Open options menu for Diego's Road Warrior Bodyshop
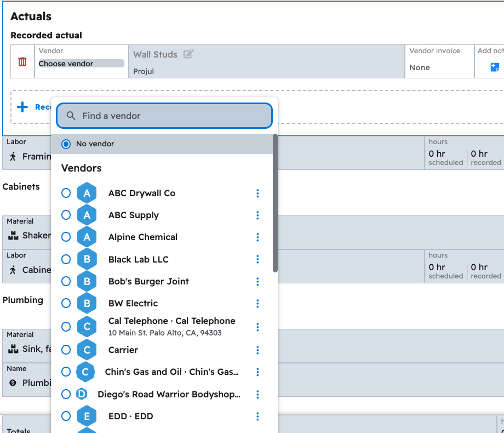 257,395
